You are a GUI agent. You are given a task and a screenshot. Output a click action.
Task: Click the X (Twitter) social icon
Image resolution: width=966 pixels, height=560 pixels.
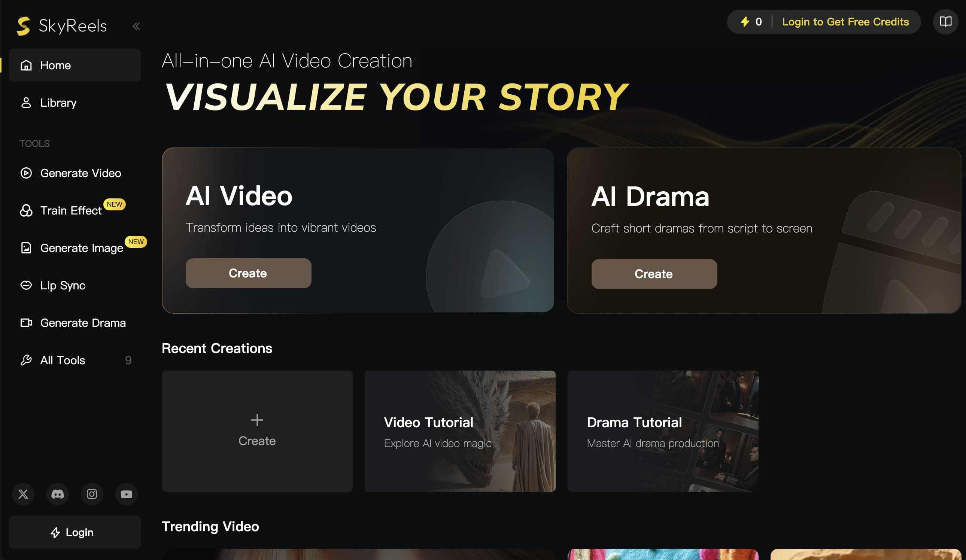click(23, 494)
